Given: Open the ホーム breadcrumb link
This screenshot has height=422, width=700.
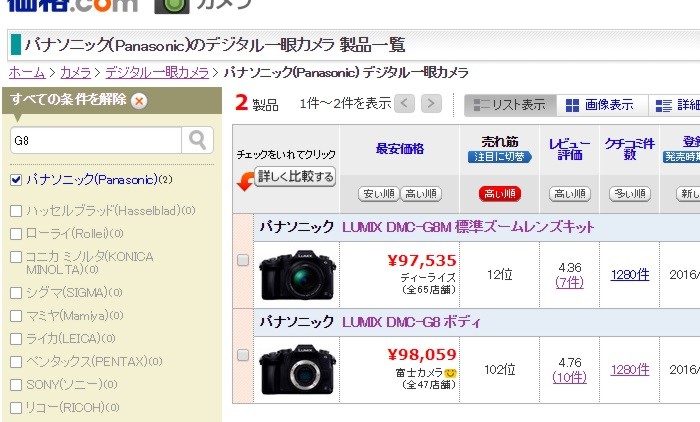Looking at the screenshot, I should pyautogui.click(x=27, y=72).
